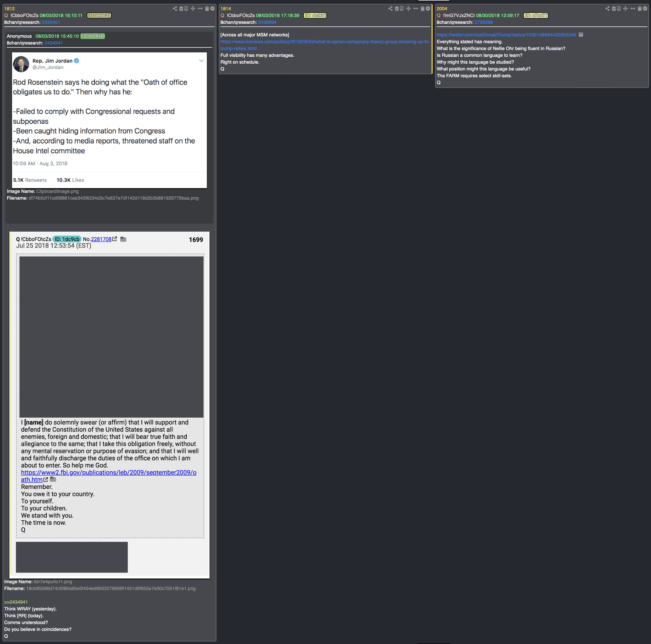
Task: Collapse post 1812 with up-arrow circle
Action: coord(212,8)
